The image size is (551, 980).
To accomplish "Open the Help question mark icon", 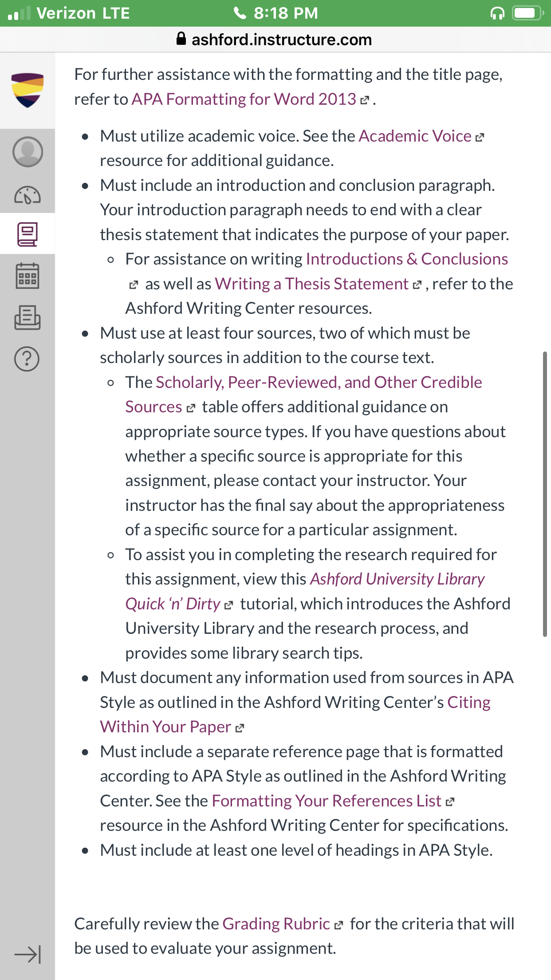I will [x=28, y=359].
